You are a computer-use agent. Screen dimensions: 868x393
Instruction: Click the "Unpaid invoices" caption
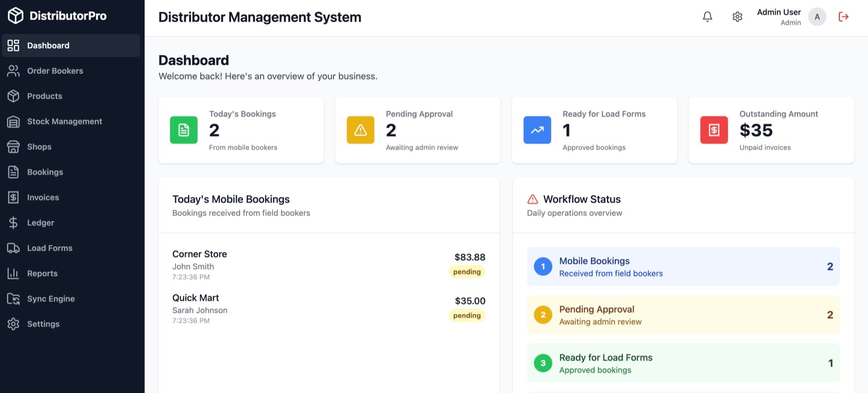tap(765, 148)
